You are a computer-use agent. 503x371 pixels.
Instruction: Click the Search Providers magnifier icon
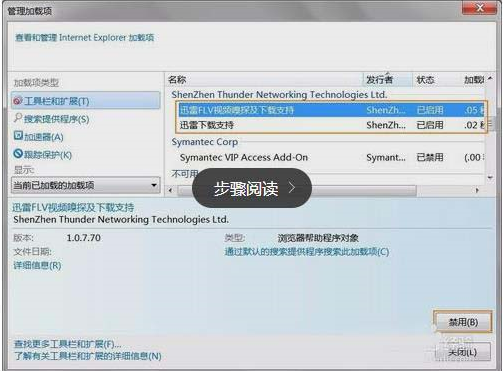pos(18,118)
